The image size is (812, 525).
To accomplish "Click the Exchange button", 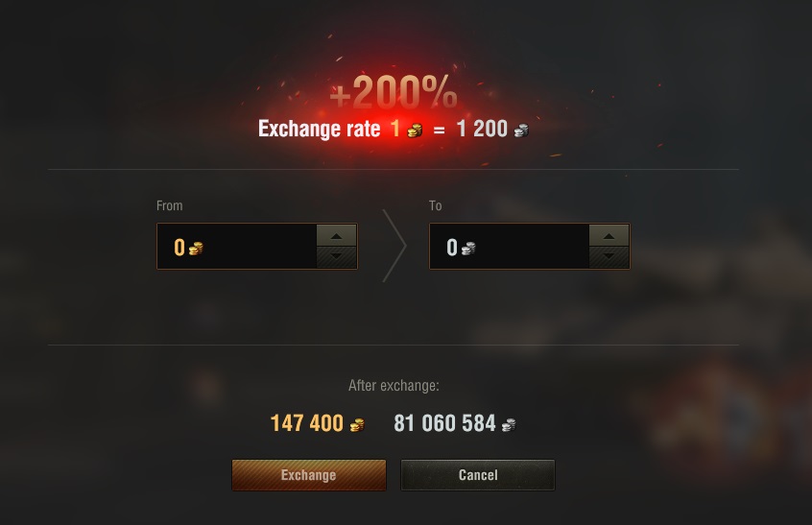I will 309,475.
